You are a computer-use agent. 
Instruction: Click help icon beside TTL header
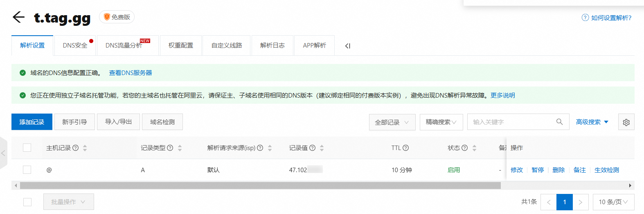[x=406, y=148]
